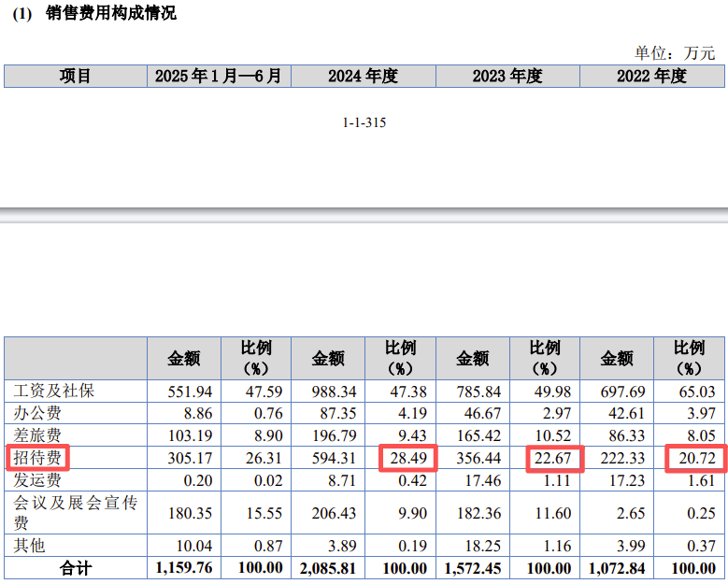Click the 会议及展会宣传费 row label
The height and width of the screenshot is (584, 728).
tap(73, 513)
